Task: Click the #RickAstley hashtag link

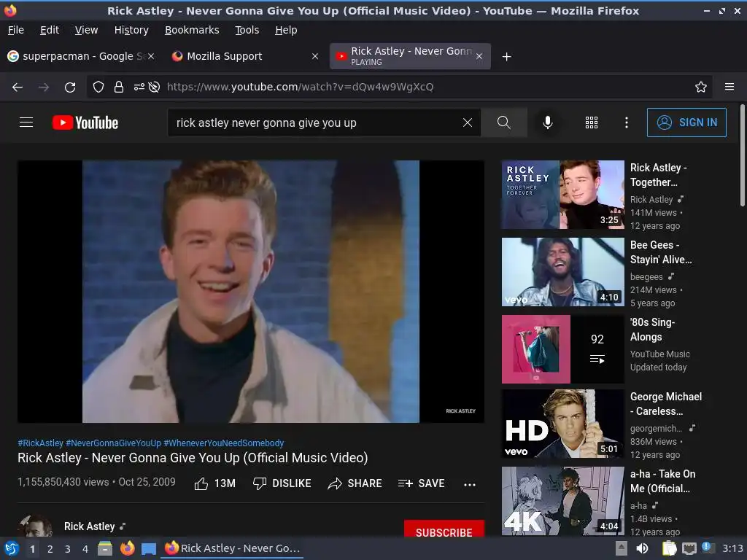Action: pos(41,443)
